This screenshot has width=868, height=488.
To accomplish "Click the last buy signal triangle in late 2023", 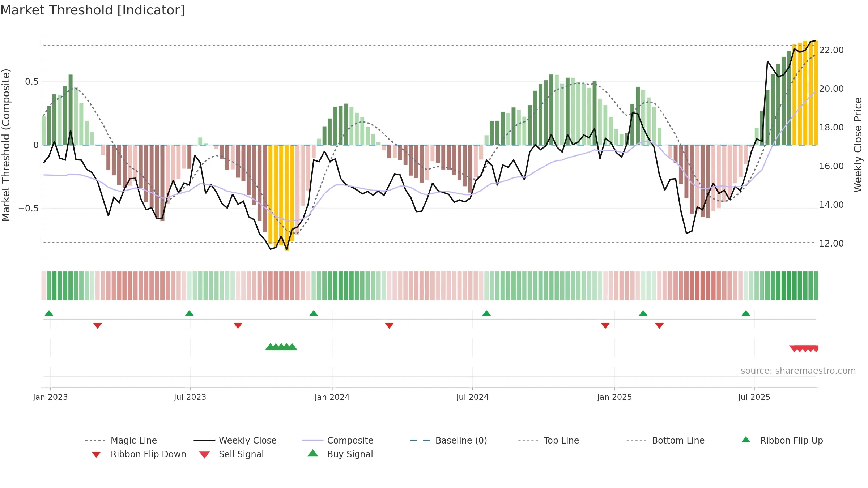I will [292, 347].
